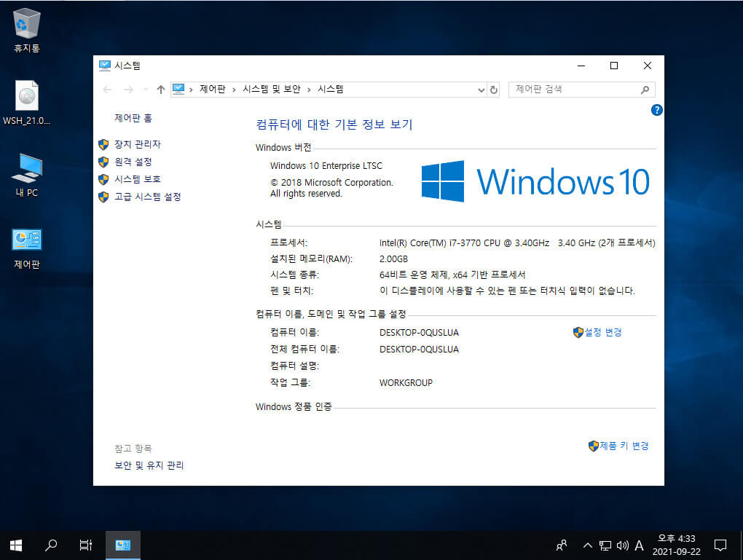Open the taskbar search magnifier

click(51, 545)
